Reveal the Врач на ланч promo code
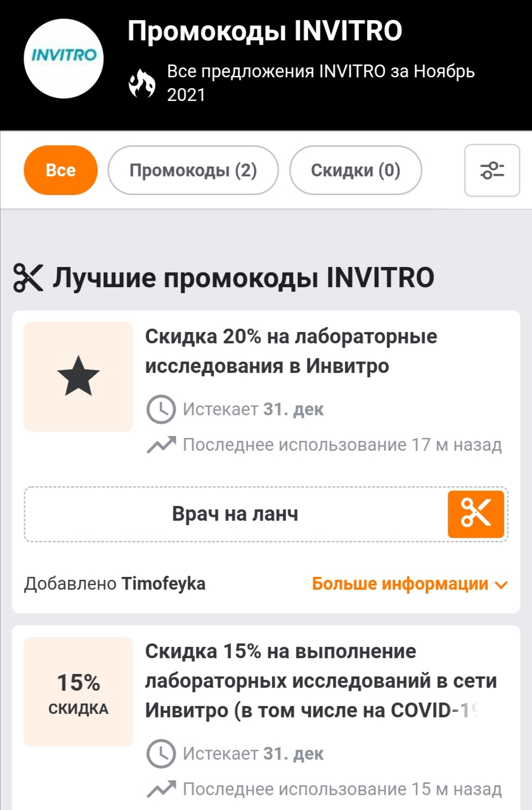532x810 pixels. 235,514
